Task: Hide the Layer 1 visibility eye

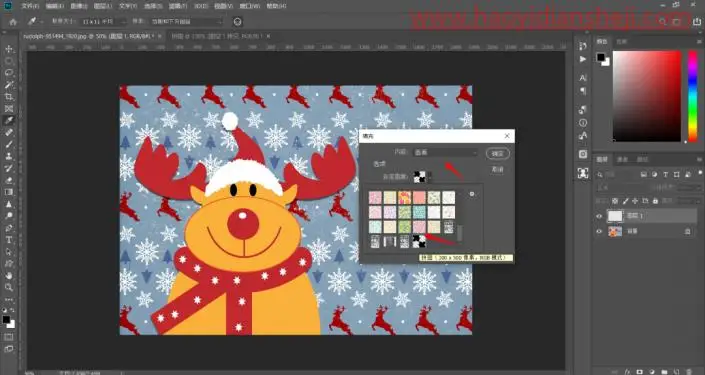Action: [599, 216]
